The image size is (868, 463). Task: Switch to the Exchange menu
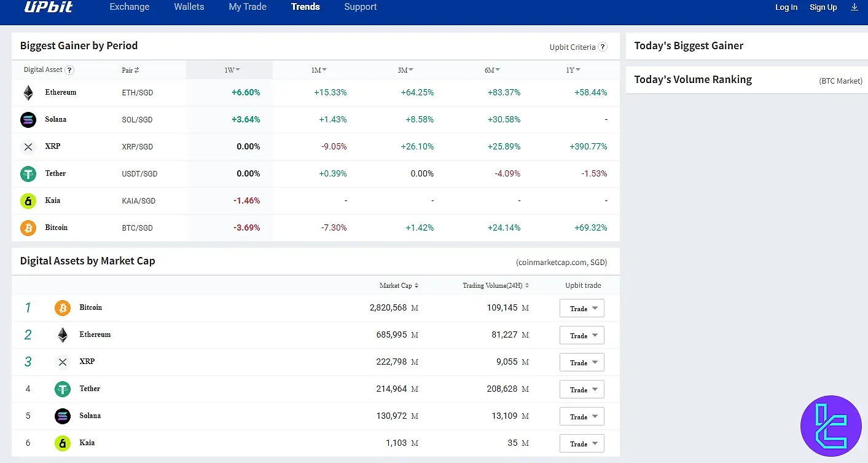[129, 7]
